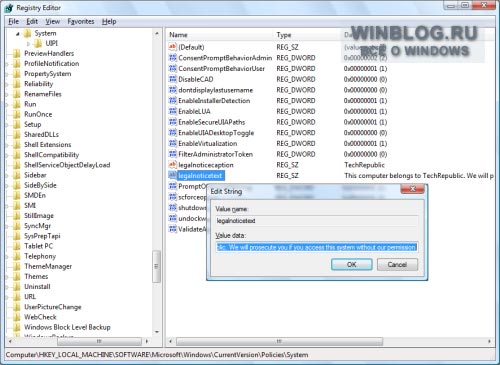This screenshot has width=500, height=365.
Task: Select the ShellServiceObjectDelayLoad key
Action: point(67,165)
